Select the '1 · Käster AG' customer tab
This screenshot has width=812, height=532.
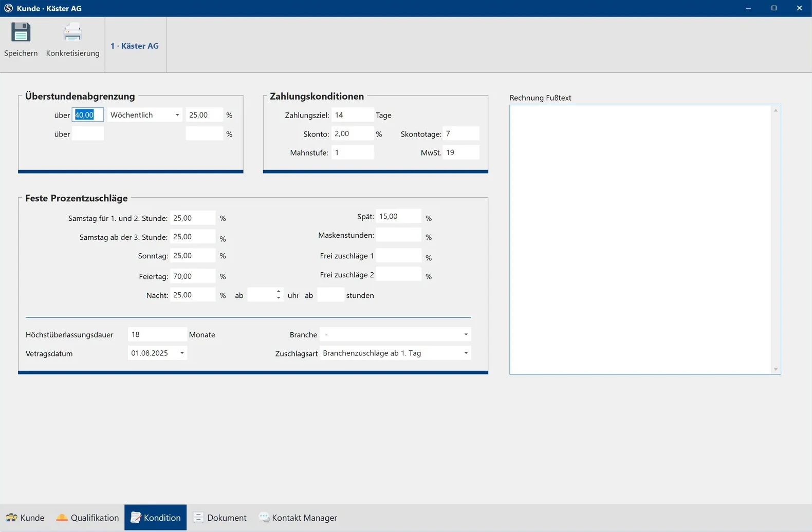(135, 46)
